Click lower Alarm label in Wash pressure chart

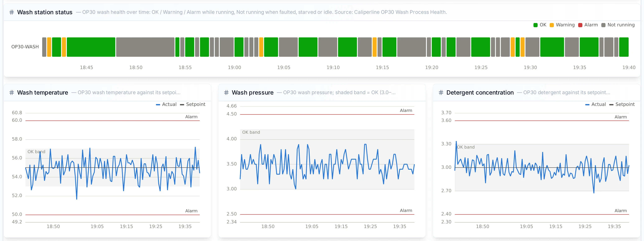click(406, 210)
